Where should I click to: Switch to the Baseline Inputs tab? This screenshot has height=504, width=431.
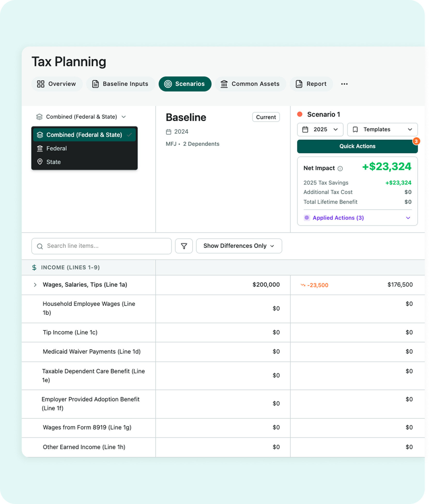[x=120, y=84]
